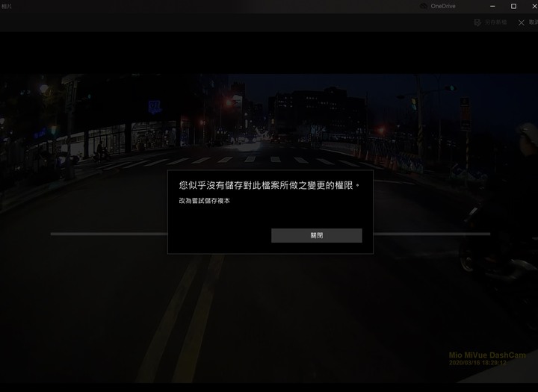Close the Photos app window
This screenshot has width=538, height=392.
pyautogui.click(x=534, y=6)
